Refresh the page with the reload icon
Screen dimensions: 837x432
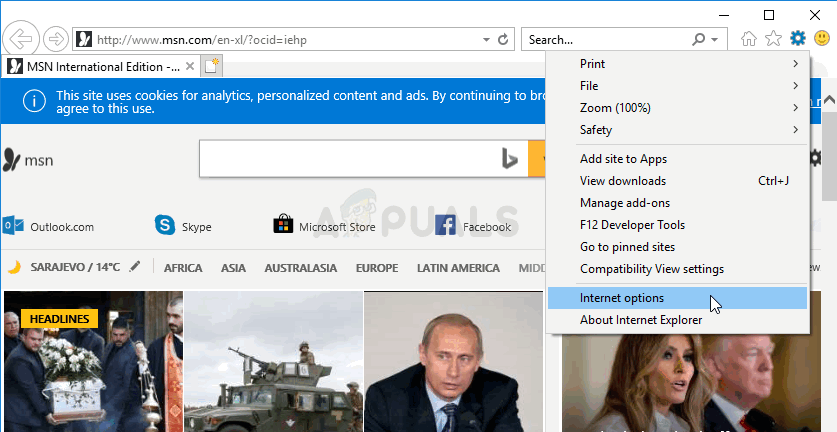pos(503,40)
